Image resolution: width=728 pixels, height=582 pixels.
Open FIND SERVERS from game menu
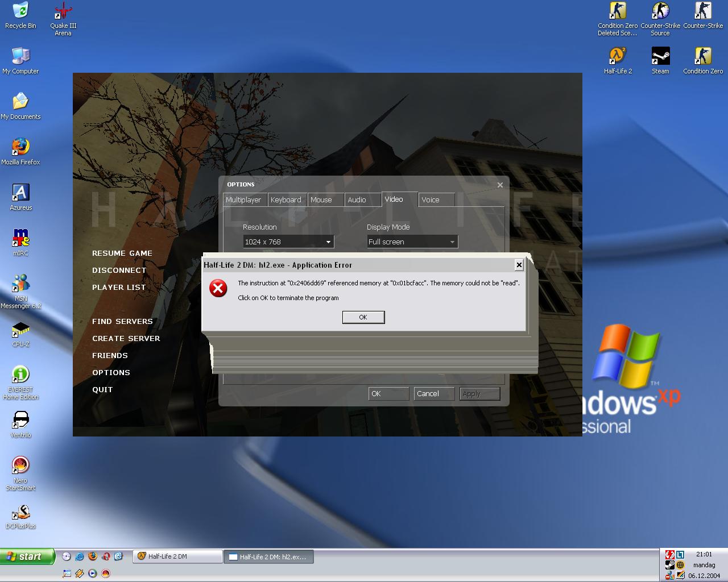[x=122, y=322]
